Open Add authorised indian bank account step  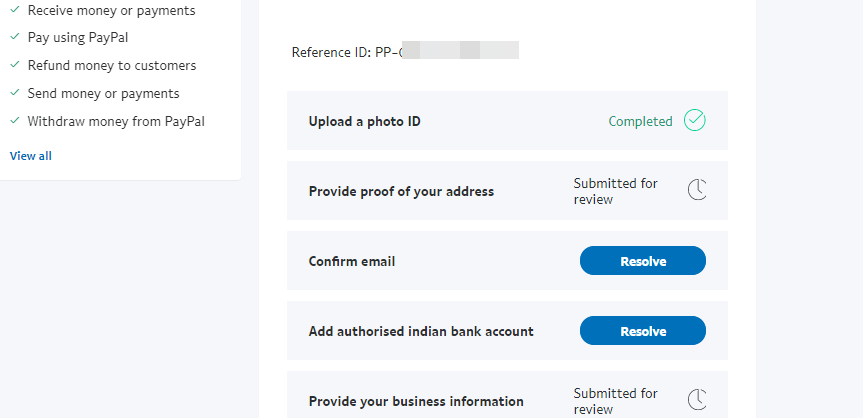421,331
